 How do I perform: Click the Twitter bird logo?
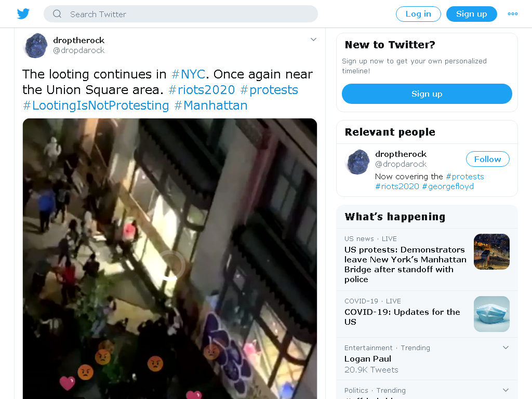23,14
